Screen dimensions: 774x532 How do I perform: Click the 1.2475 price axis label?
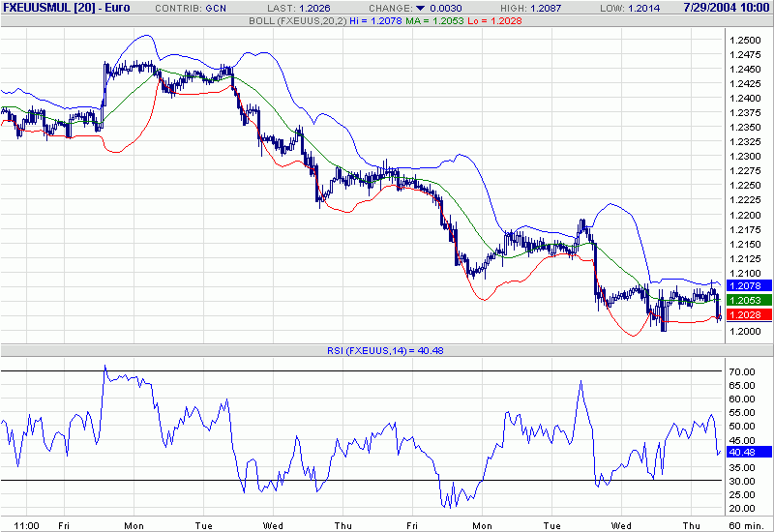click(745, 55)
